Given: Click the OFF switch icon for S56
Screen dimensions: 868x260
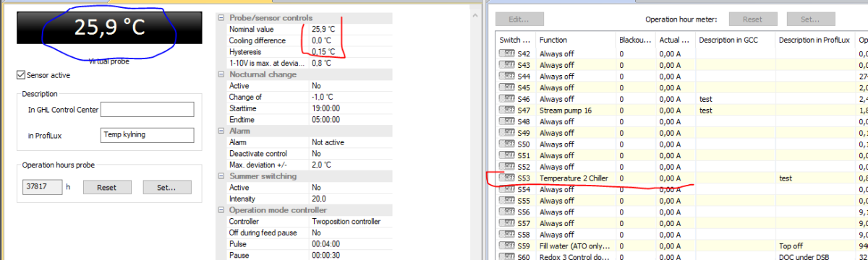Looking at the screenshot, I should coord(506,212).
